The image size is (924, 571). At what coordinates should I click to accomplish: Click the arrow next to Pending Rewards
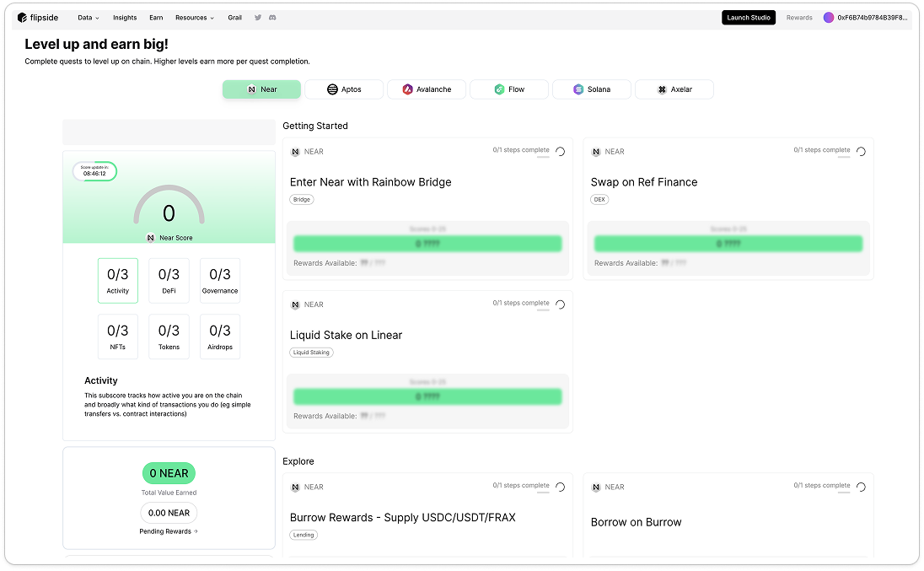(x=196, y=531)
